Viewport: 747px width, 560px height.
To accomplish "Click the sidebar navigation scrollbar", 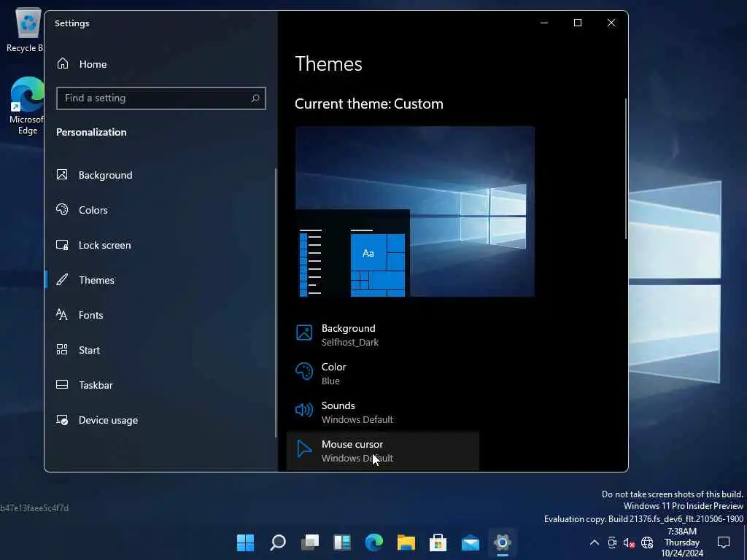I will click(x=275, y=303).
